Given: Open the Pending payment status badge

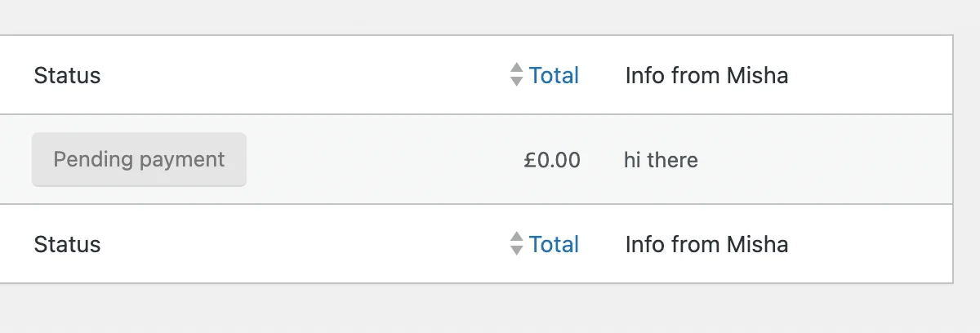Looking at the screenshot, I should (x=139, y=159).
